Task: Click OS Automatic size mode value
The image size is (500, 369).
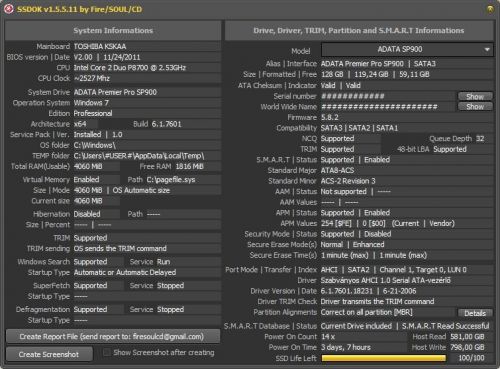Action: tap(141, 190)
